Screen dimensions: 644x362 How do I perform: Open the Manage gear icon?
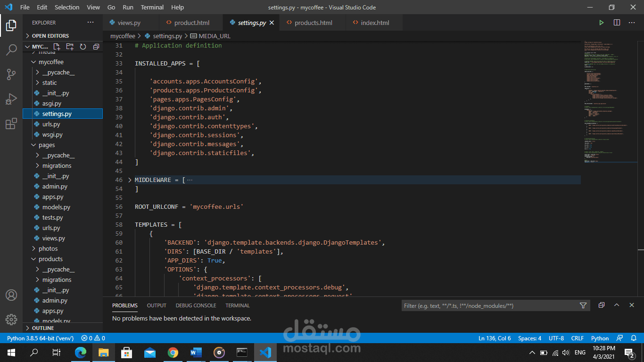11,320
